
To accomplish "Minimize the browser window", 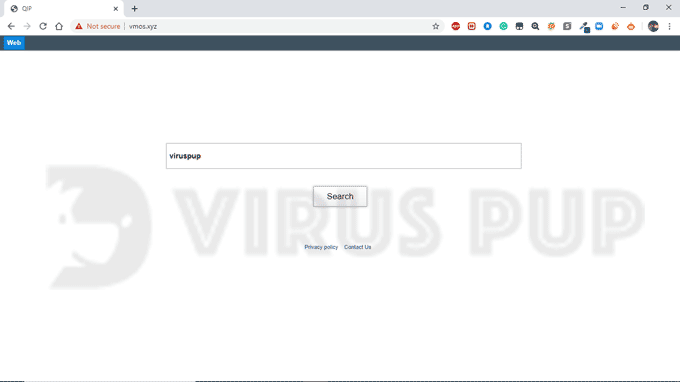I will click(623, 8).
